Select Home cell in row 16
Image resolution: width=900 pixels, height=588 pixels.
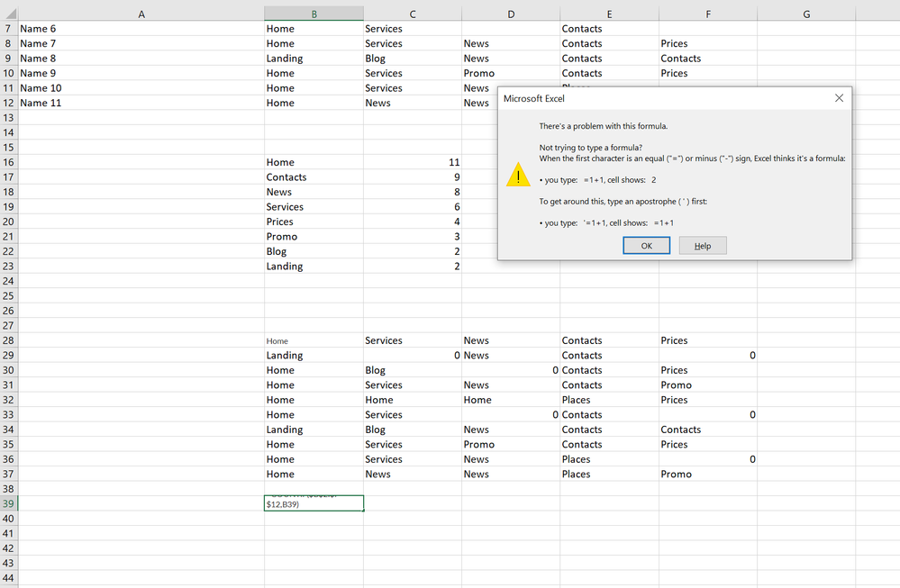(314, 162)
